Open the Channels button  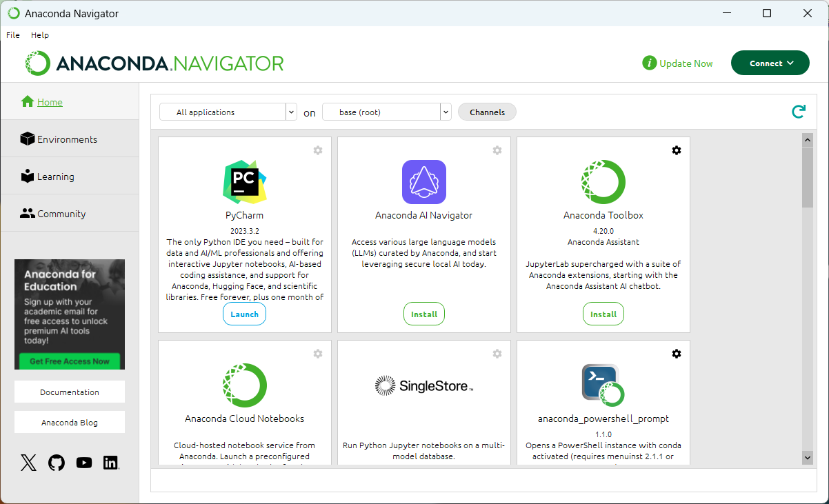tap(487, 112)
